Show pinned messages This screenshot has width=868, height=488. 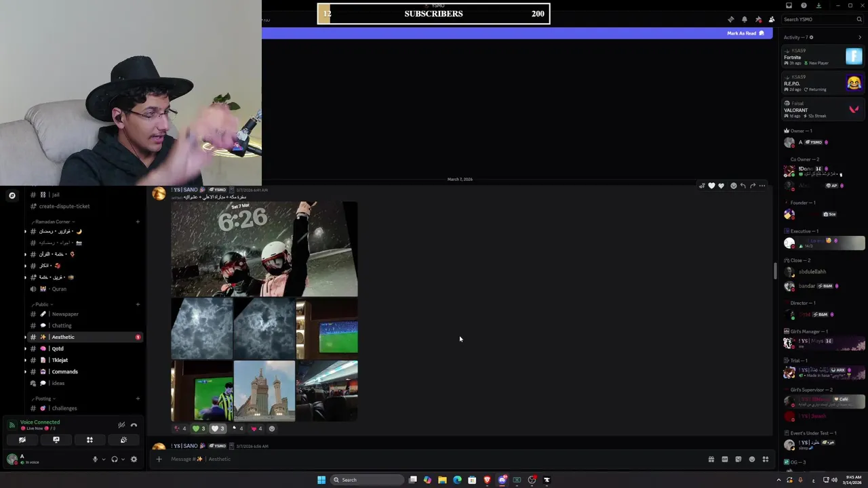tap(758, 20)
